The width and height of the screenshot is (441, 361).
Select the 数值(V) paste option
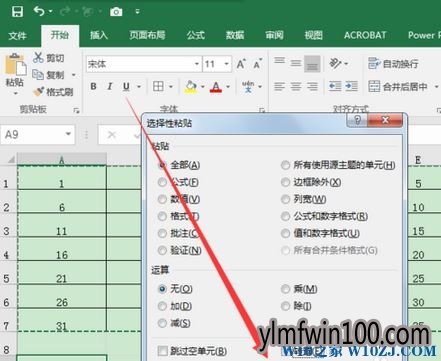(179, 199)
